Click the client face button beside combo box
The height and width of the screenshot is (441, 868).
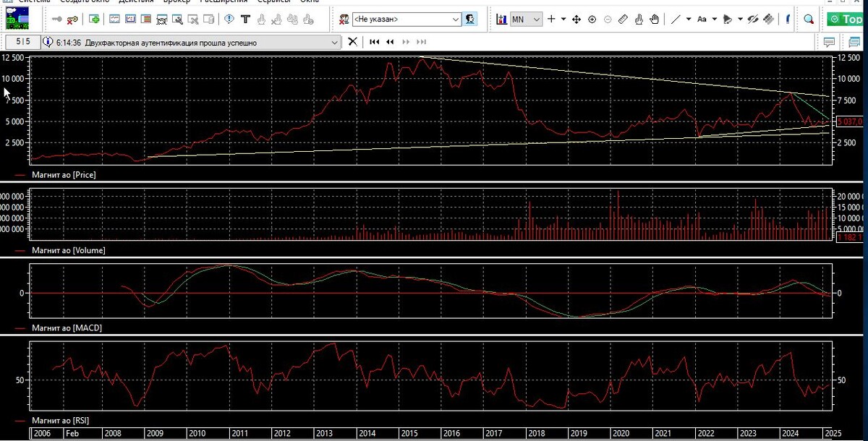[x=470, y=20]
